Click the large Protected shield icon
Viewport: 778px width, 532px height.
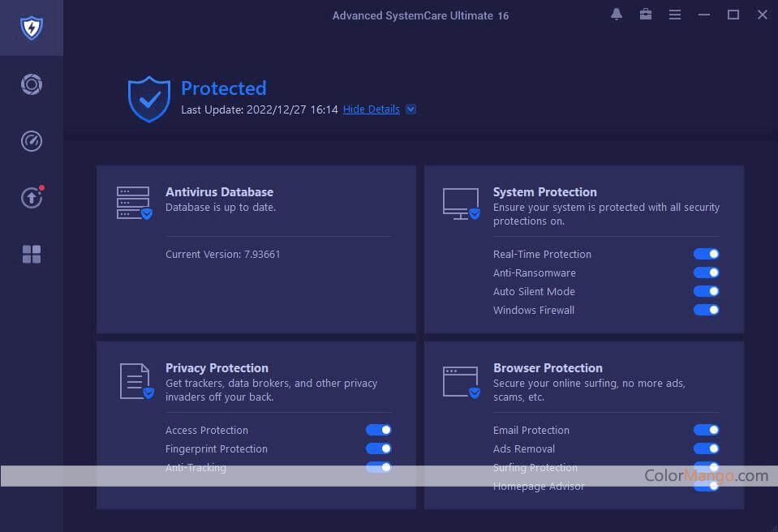[x=149, y=99]
